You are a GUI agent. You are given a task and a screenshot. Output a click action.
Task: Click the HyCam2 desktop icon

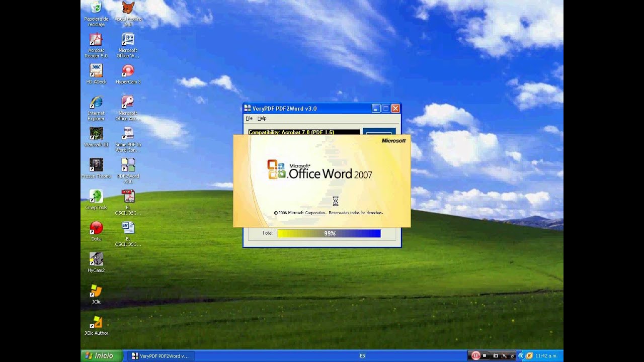click(x=96, y=262)
